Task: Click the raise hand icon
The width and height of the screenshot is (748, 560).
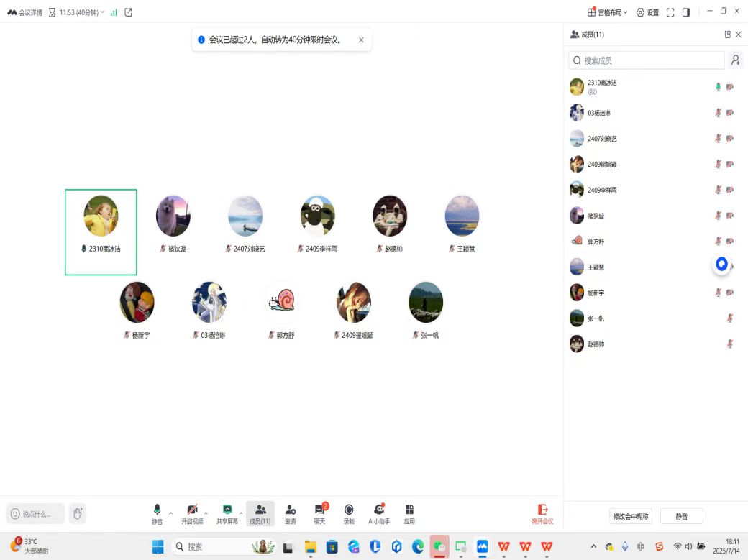Action: click(x=78, y=513)
